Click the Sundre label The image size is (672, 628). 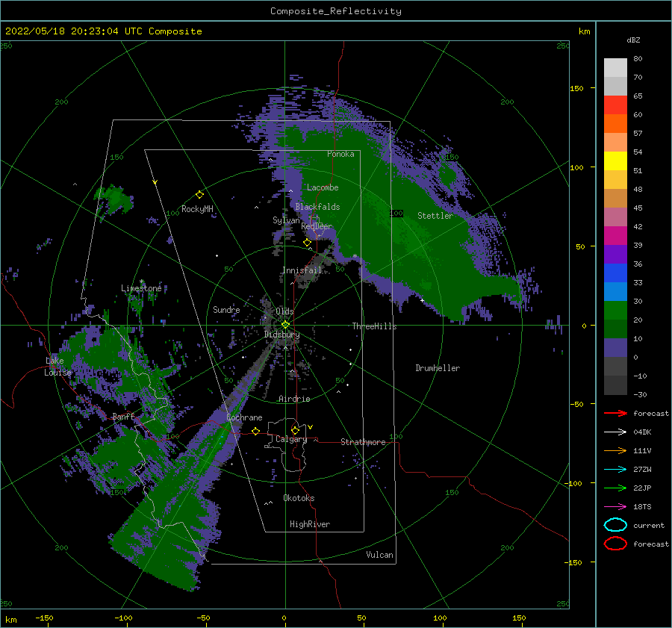click(x=226, y=309)
